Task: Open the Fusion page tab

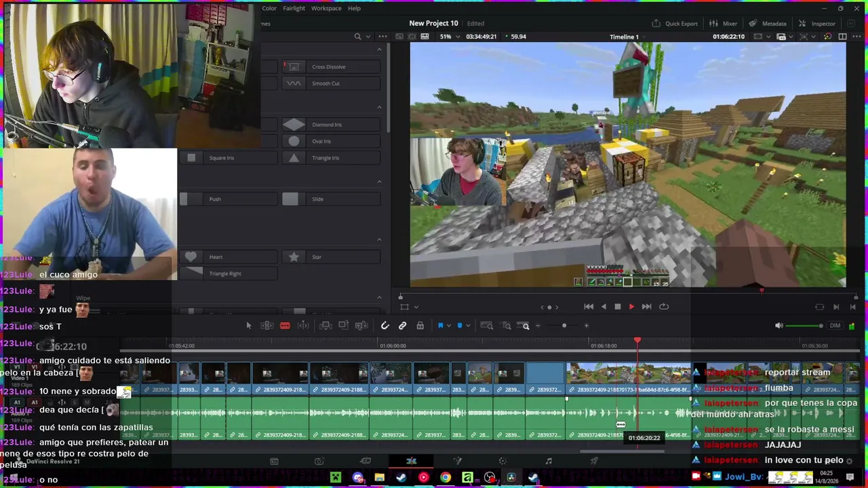Action: (457, 461)
